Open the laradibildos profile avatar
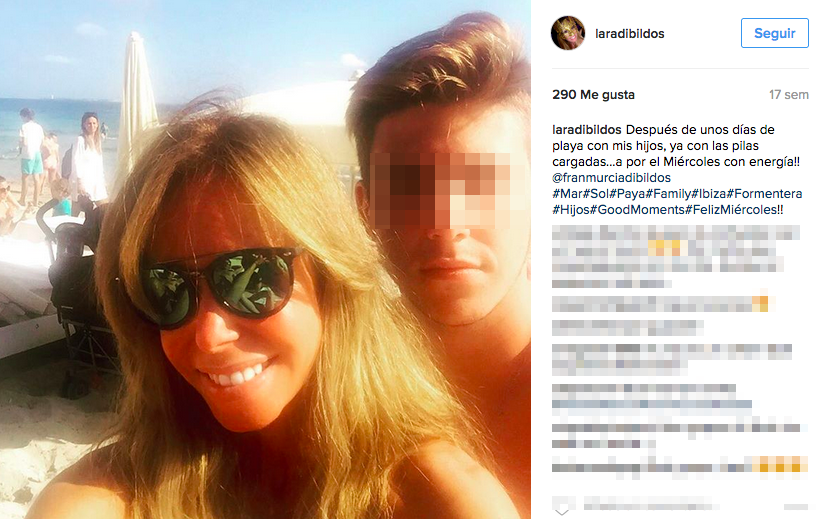This screenshot has height=519, width=824. tap(568, 33)
